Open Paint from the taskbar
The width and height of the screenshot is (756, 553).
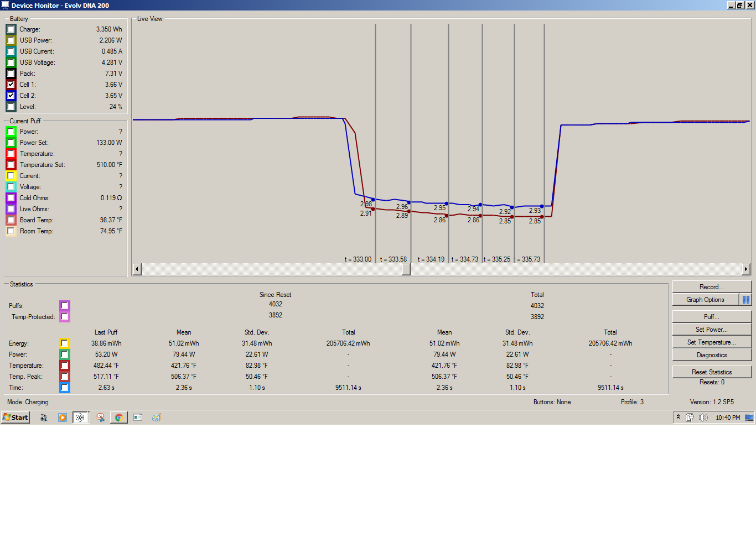pos(156,418)
